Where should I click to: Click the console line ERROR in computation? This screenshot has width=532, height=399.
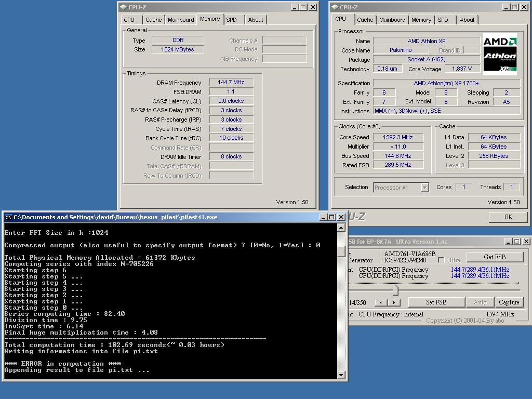[x=62, y=363]
